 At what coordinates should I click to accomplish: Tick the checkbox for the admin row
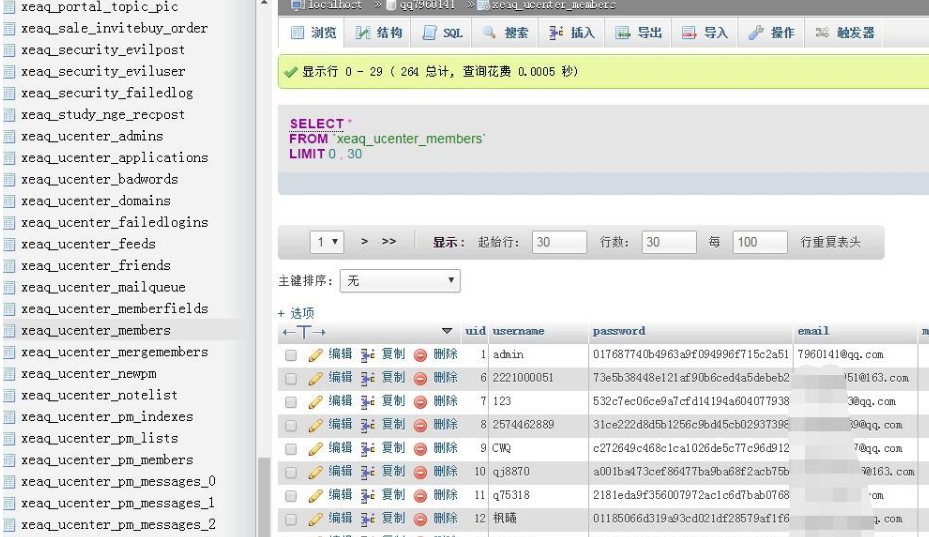[x=291, y=355]
